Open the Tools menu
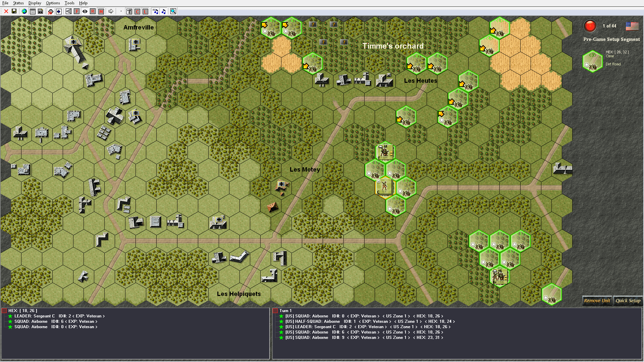The width and height of the screenshot is (644, 362). (69, 3)
